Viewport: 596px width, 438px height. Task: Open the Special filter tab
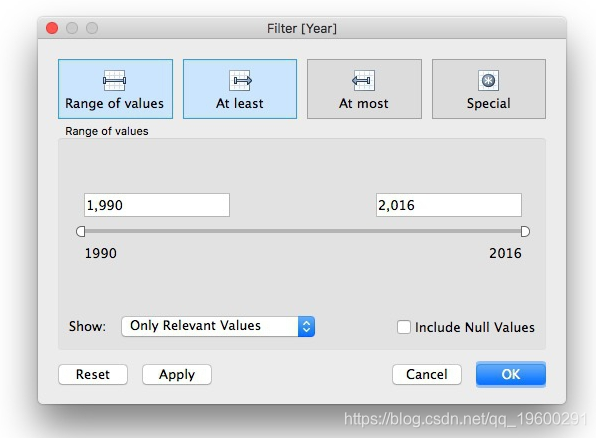click(x=489, y=89)
